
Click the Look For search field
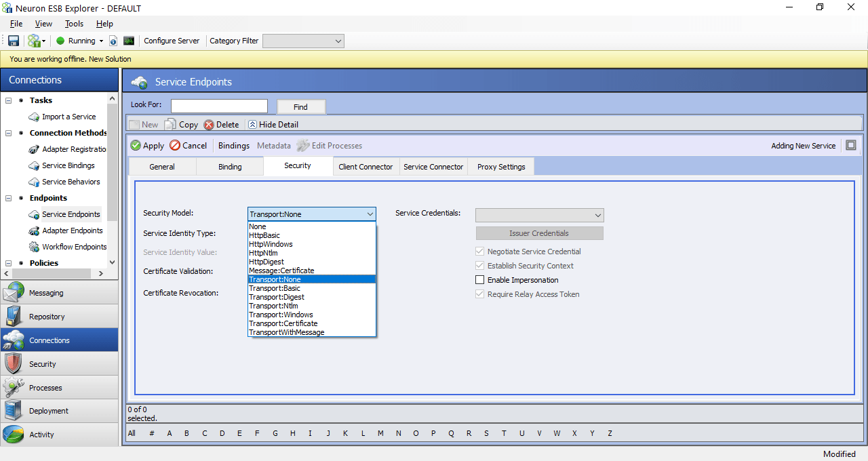pos(219,106)
